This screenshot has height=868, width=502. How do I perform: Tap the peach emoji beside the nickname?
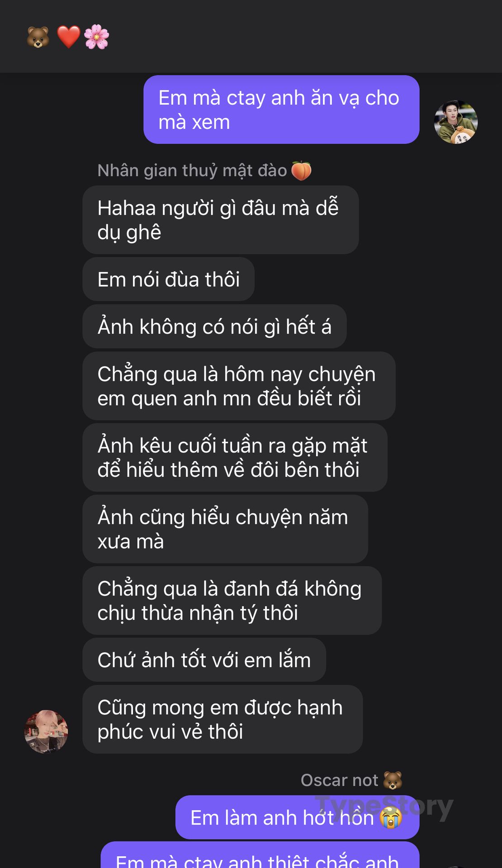301,171
